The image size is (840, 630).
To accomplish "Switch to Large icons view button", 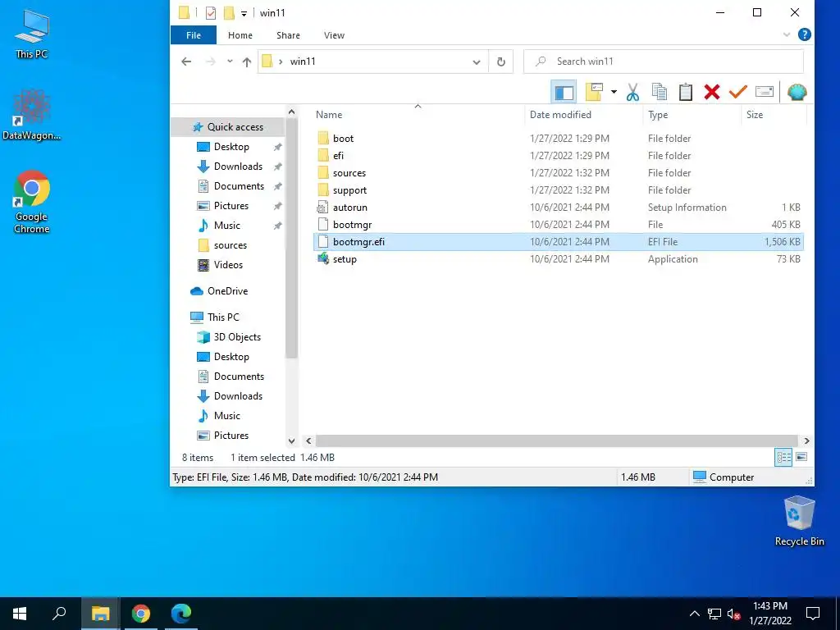I will (x=802, y=457).
